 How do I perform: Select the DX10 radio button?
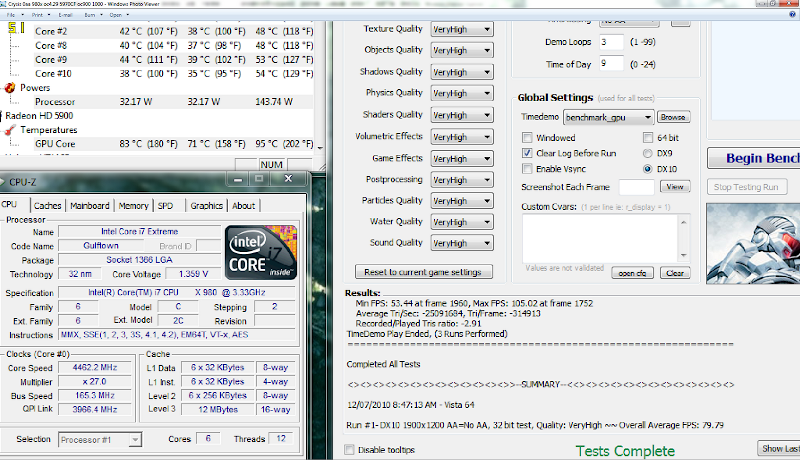(648, 169)
